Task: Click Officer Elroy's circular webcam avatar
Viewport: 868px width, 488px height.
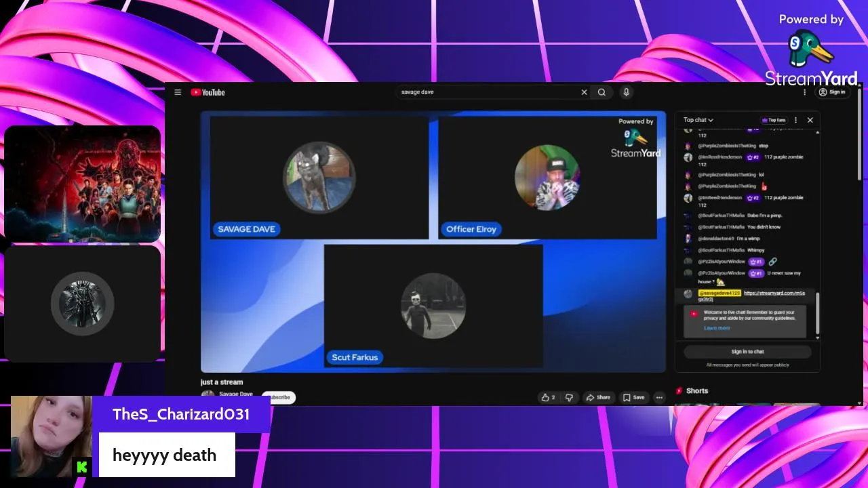Action: pos(547,178)
